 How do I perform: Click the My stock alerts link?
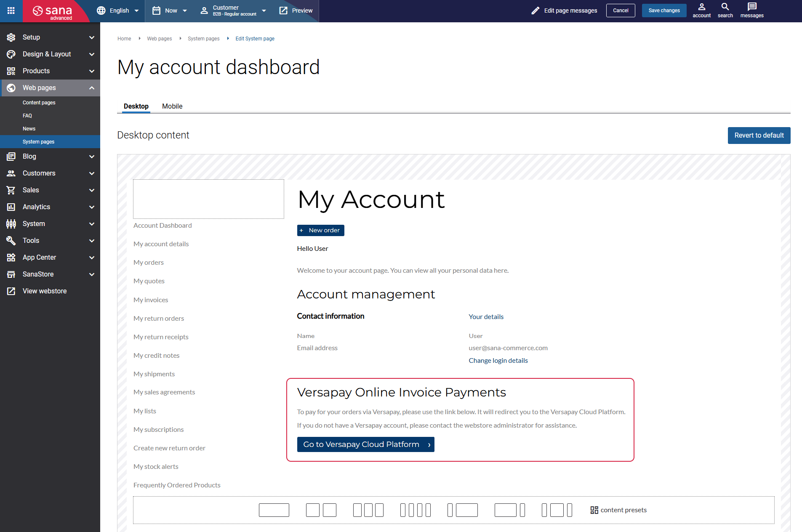coord(156,467)
